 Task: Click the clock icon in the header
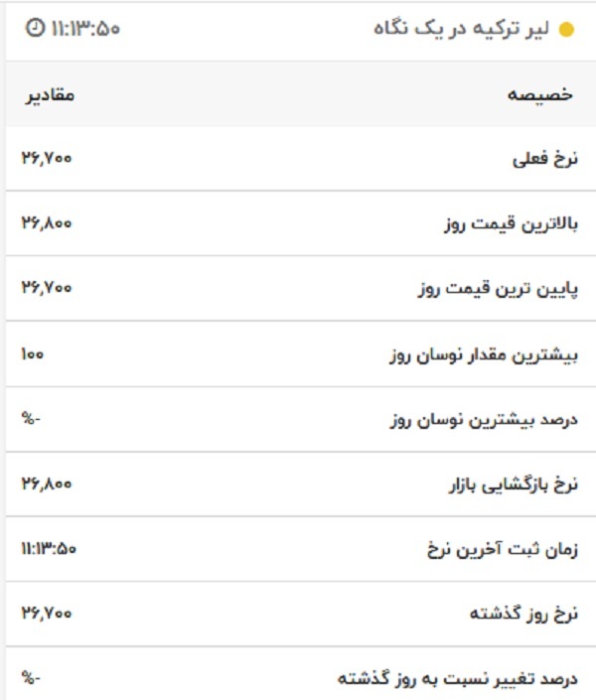coord(34,29)
